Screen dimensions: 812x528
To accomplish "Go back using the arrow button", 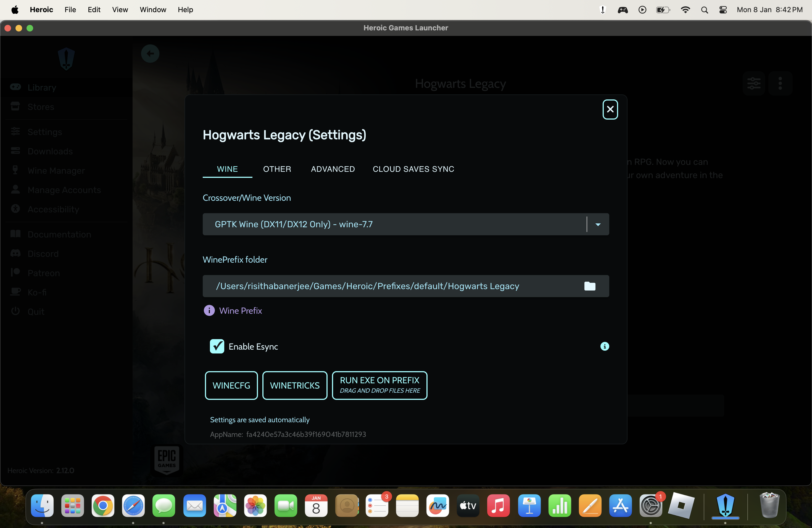I will [150, 54].
